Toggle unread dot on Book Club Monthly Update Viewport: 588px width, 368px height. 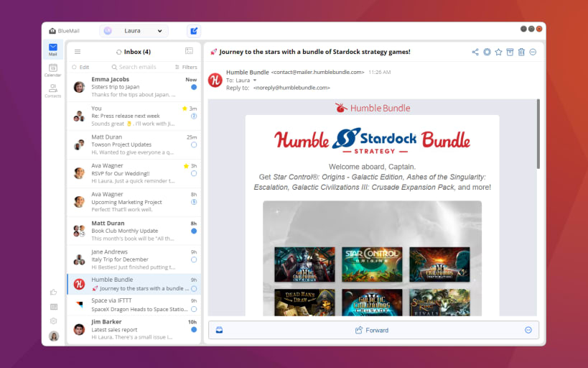(x=194, y=231)
